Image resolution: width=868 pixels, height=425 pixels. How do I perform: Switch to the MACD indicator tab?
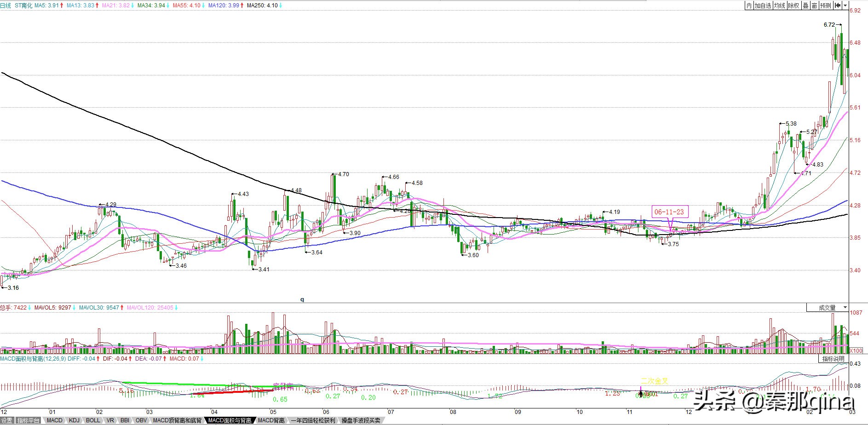click(x=55, y=420)
